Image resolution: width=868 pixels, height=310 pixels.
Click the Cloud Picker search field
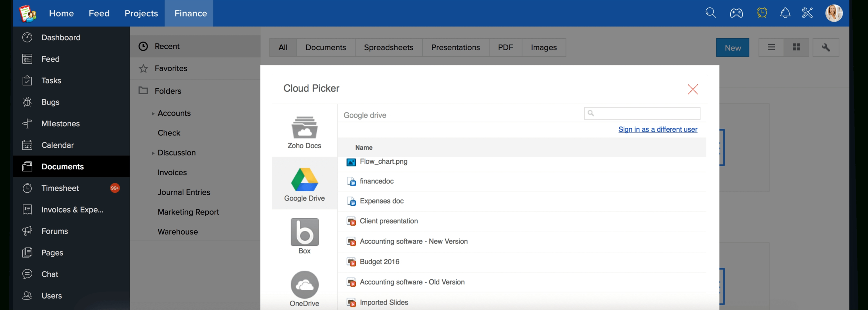(x=642, y=113)
